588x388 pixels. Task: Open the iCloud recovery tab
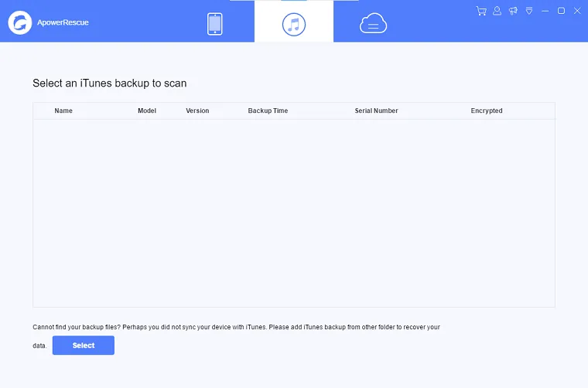tap(373, 24)
